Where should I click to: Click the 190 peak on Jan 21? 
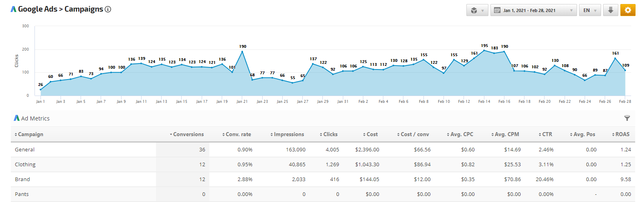(x=242, y=51)
